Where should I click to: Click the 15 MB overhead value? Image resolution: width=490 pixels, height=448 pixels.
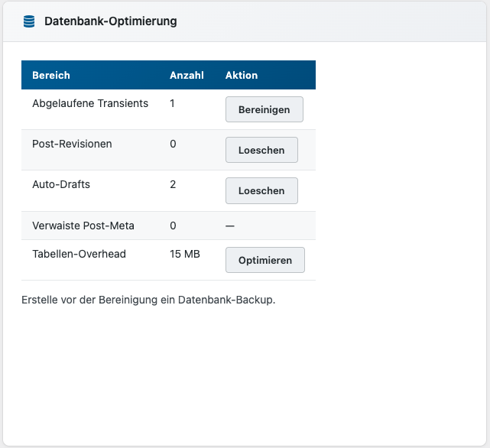(185, 254)
